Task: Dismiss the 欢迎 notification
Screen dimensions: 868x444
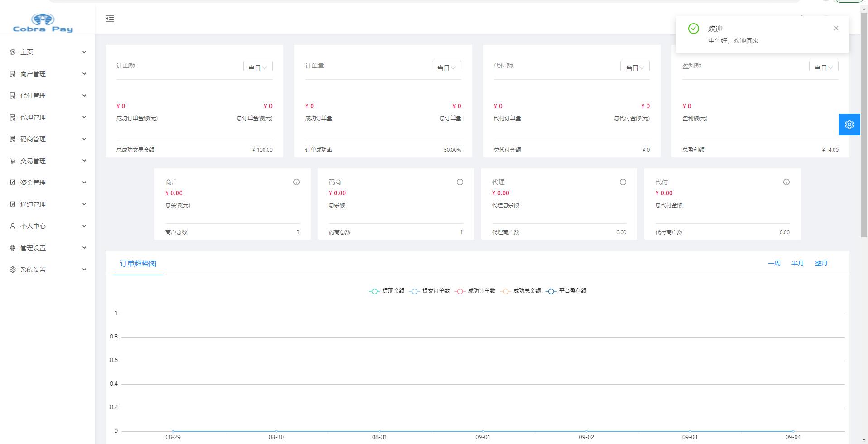Action: coord(836,28)
